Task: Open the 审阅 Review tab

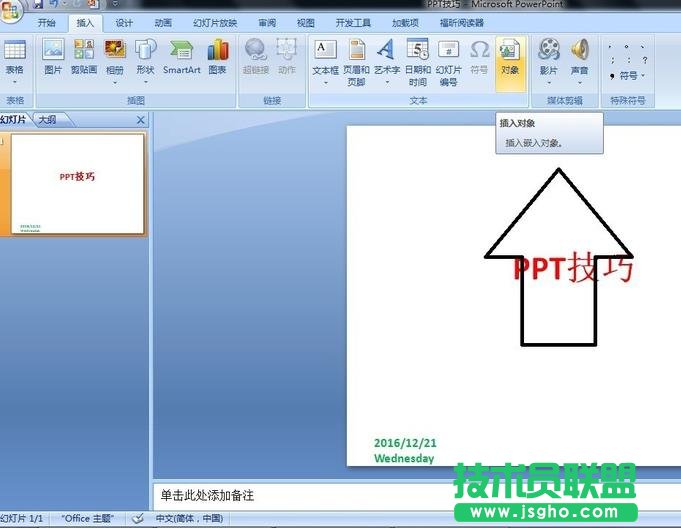Action: pos(267,23)
